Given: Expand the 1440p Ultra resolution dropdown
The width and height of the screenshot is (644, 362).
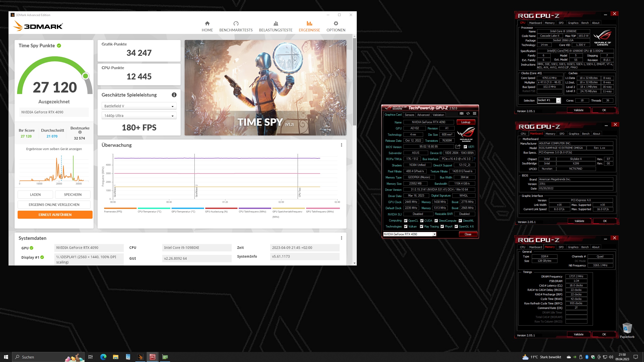Looking at the screenshot, I should [139, 116].
